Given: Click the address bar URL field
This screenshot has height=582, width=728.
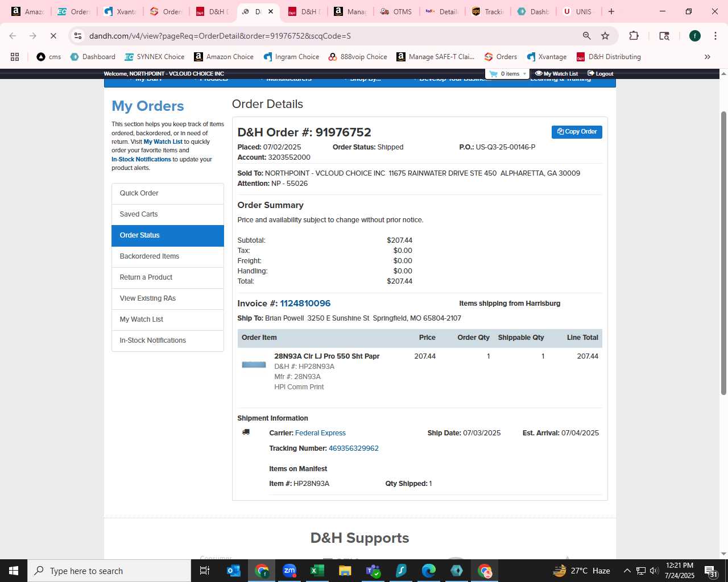Looking at the screenshot, I should click(x=330, y=36).
